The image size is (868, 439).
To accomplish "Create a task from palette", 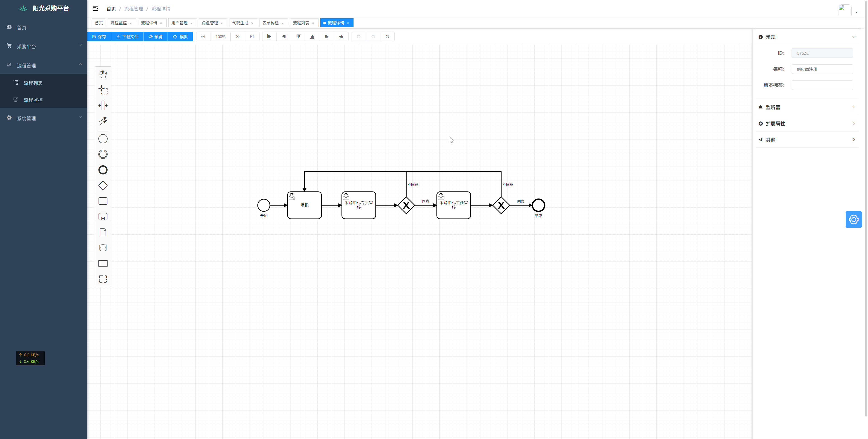I will coord(103,201).
